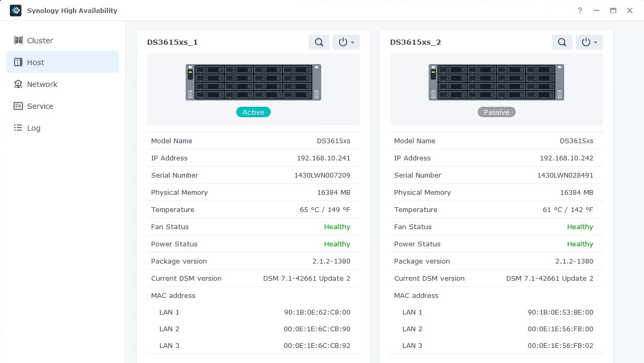The image size is (644, 363).
Task: Open power options dropdown for DS3615xs_1
Action: 346,42
